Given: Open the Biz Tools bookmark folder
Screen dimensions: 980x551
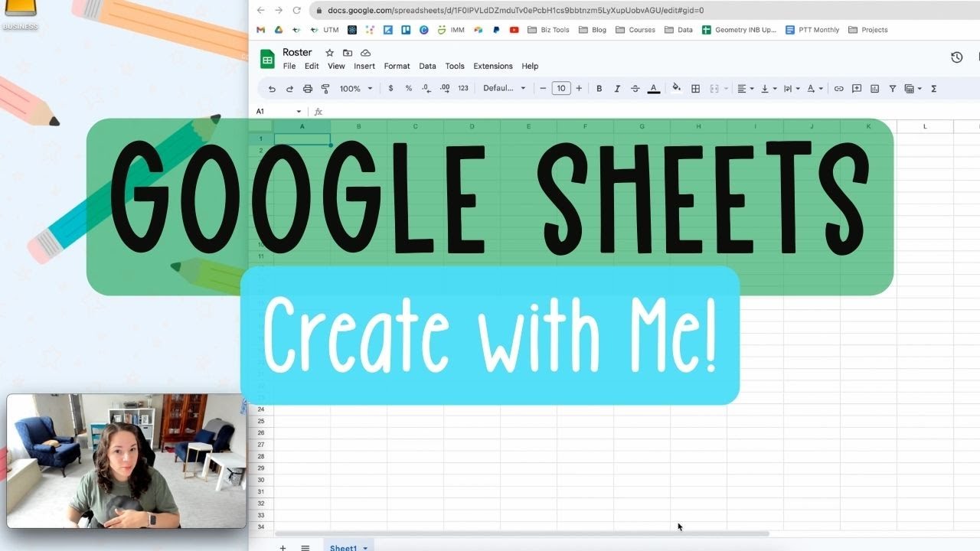Looking at the screenshot, I should point(548,30).
